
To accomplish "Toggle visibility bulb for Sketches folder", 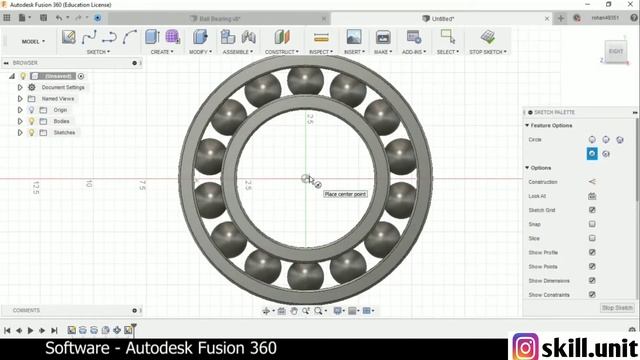I will coord(31,133).
